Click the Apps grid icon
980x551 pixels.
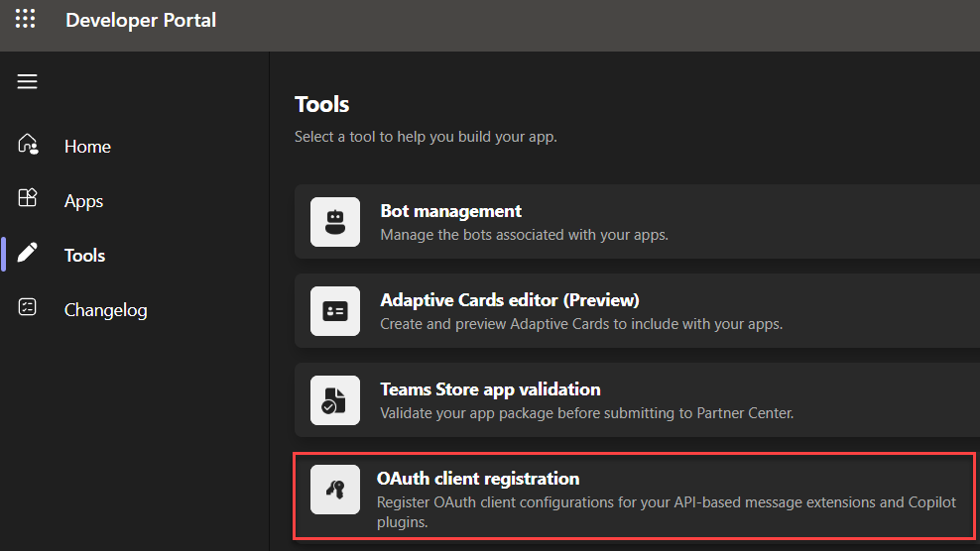28,198
